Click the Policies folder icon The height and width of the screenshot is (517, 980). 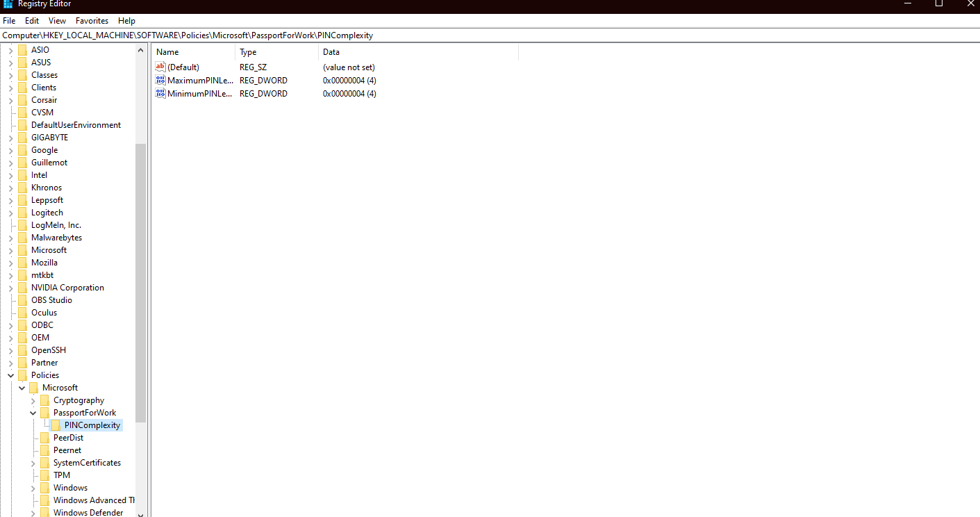point(23,375)
